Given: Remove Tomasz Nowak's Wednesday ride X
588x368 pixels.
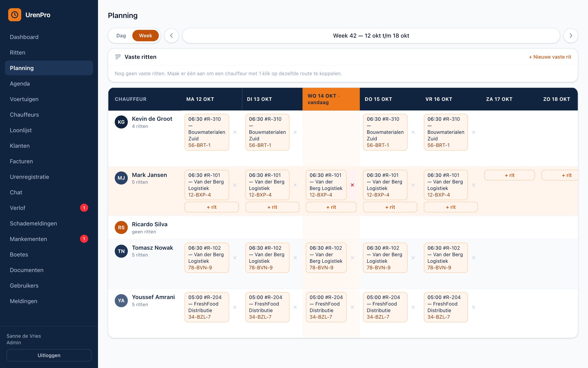Looking at the screenshot, I should [x=352, y=258].
